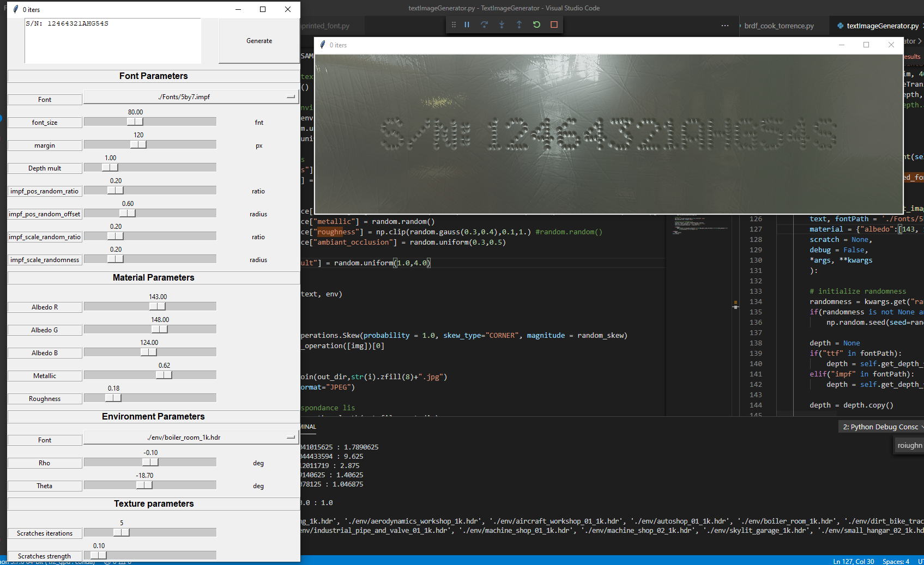Click Ln 127, Col 30 in status bar

coord(853,561)
